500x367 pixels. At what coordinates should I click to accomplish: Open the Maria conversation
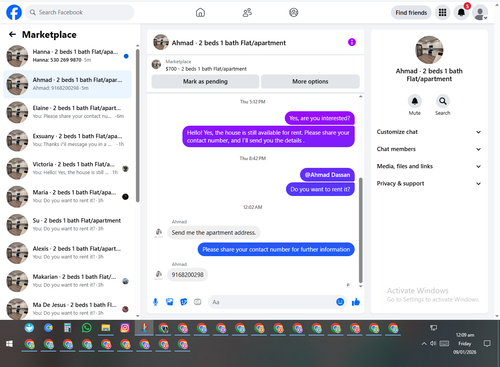tap(67, 197)
